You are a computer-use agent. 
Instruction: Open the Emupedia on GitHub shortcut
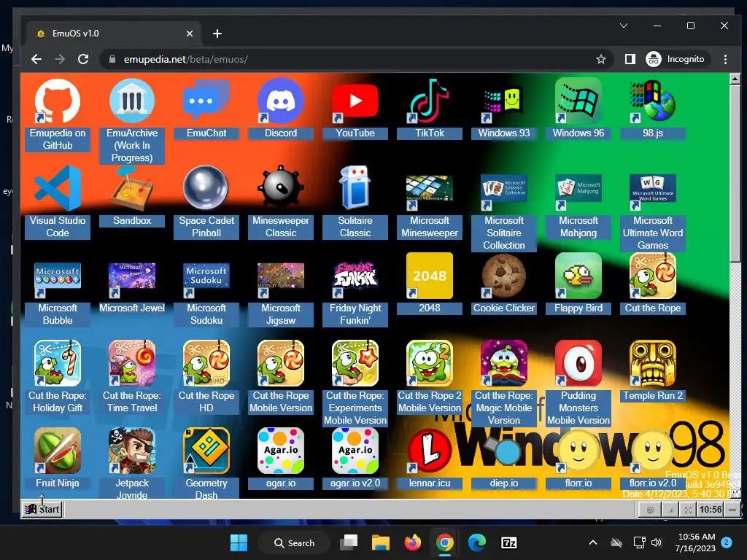pos(57,101)
